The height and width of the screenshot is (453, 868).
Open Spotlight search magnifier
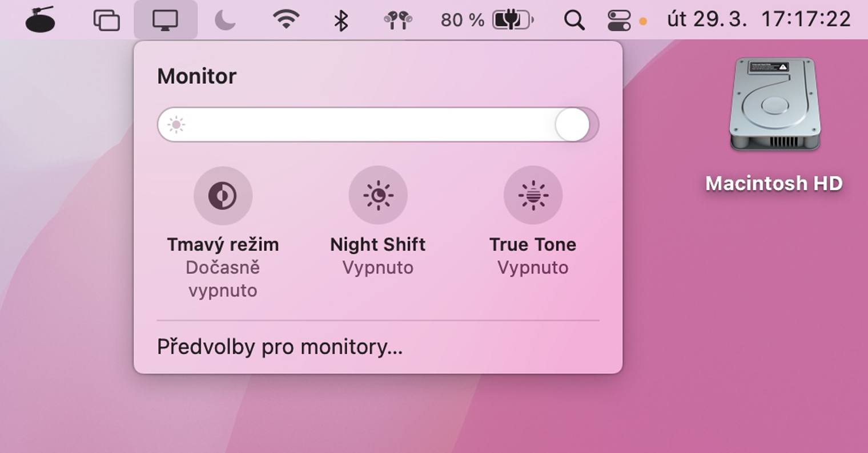[574, 21]
